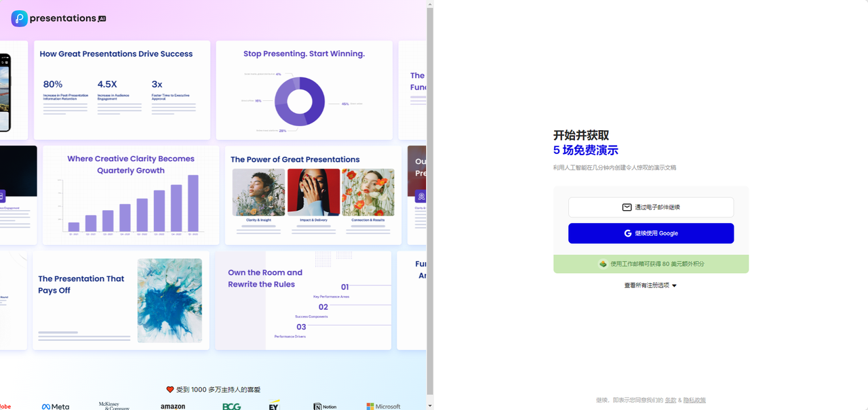Click the coins icon in green banner

(603, 264)
